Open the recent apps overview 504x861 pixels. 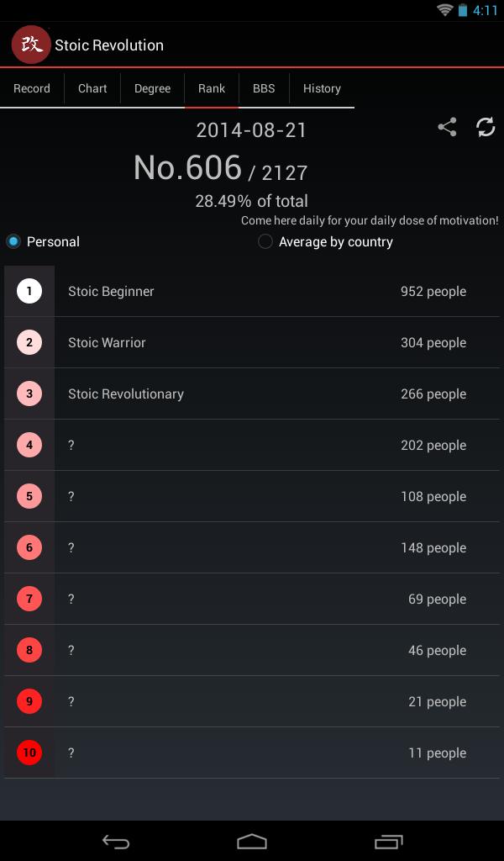(388, 841)
